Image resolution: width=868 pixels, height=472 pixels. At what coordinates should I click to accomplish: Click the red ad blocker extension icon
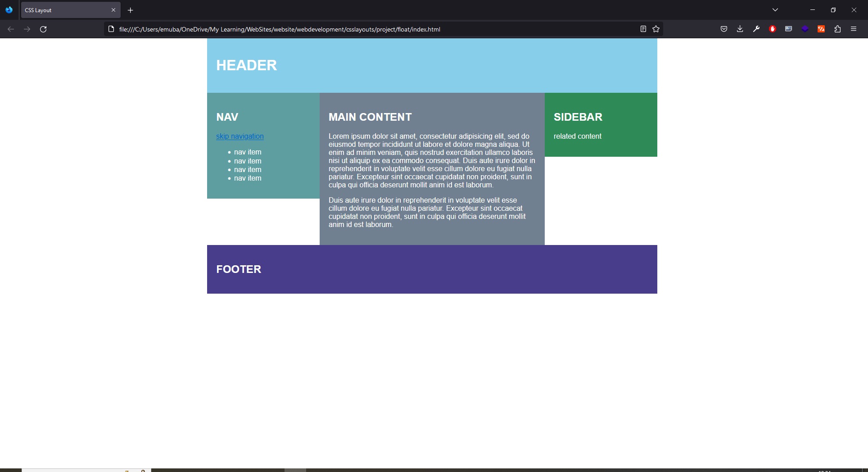click(773, 29)
